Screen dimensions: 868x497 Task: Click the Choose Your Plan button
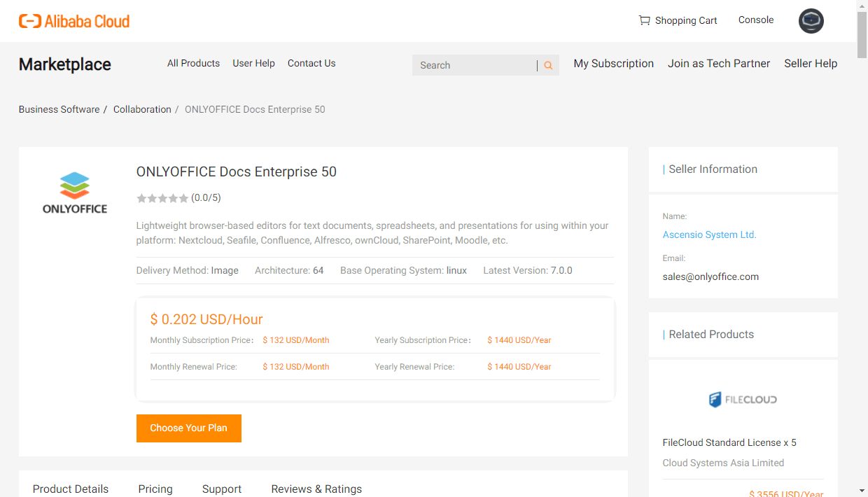(x=188, y=428)
